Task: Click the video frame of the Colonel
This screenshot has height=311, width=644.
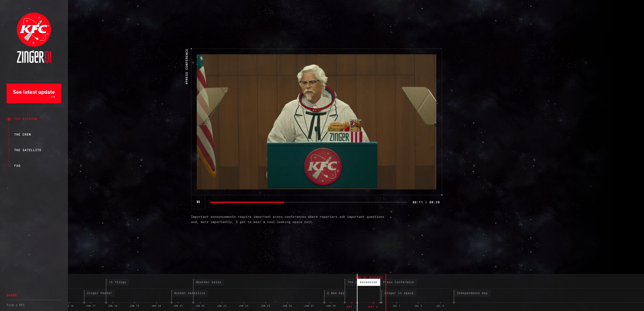Action: click(317, 122)
